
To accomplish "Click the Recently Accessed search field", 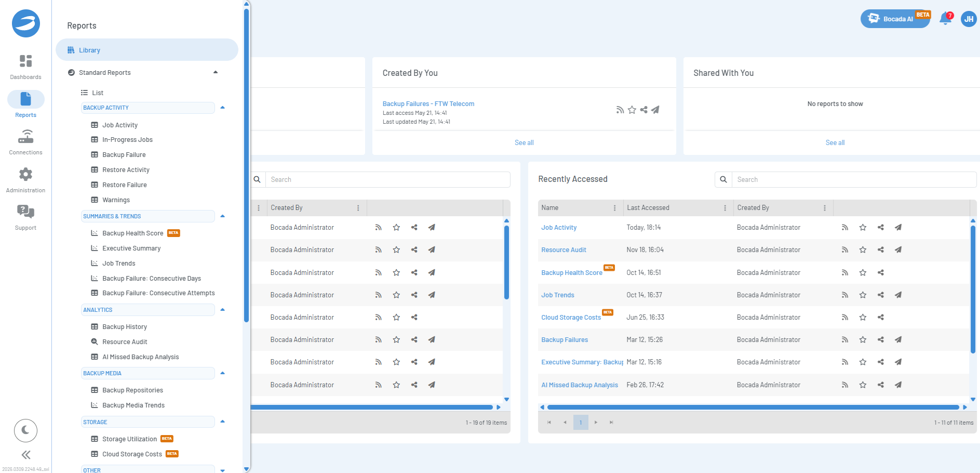I will tap(854, 179).
